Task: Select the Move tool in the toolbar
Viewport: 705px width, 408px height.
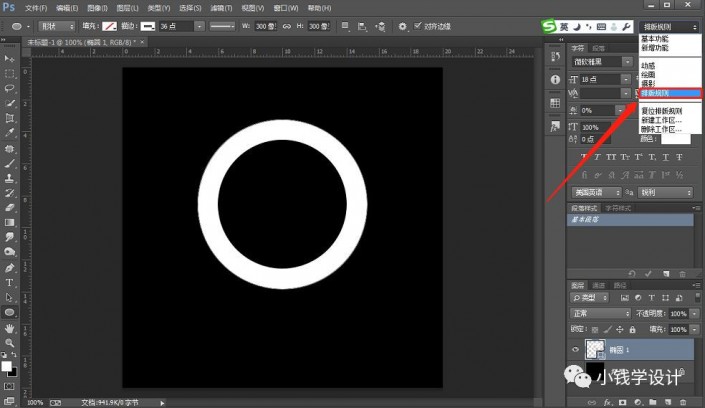Action: coord(10,60)
